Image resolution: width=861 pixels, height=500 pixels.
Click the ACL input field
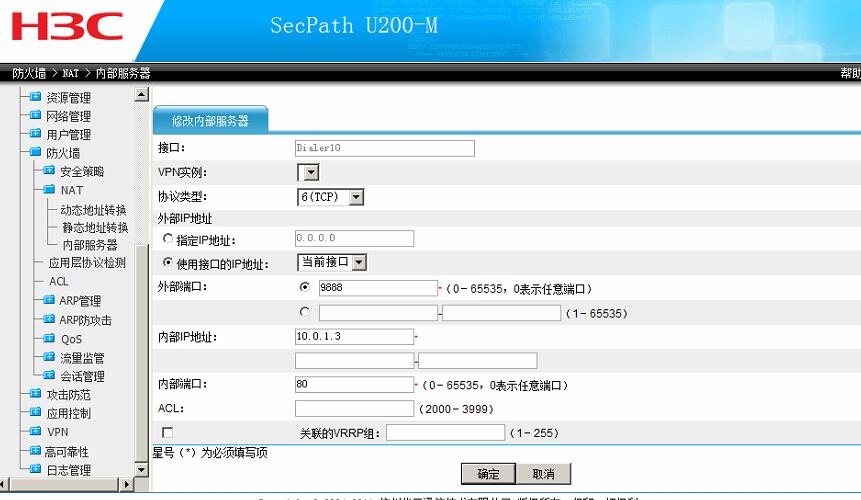(x=354, y=408)
